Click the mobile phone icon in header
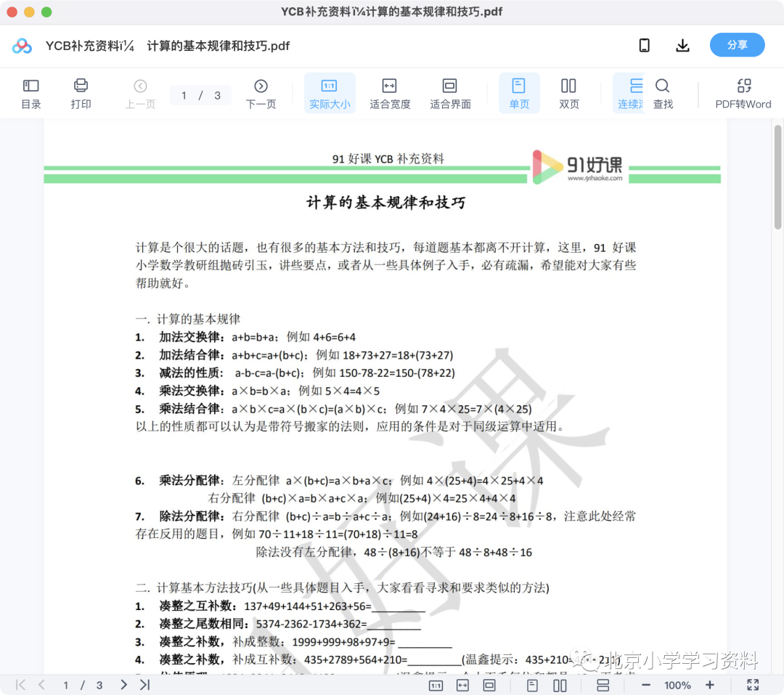Screen dimensions: 784x695 pos(645,46)
